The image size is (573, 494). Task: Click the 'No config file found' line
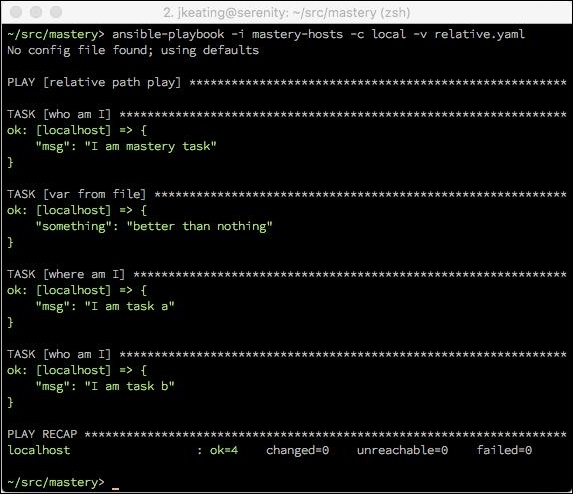(133, 50)
